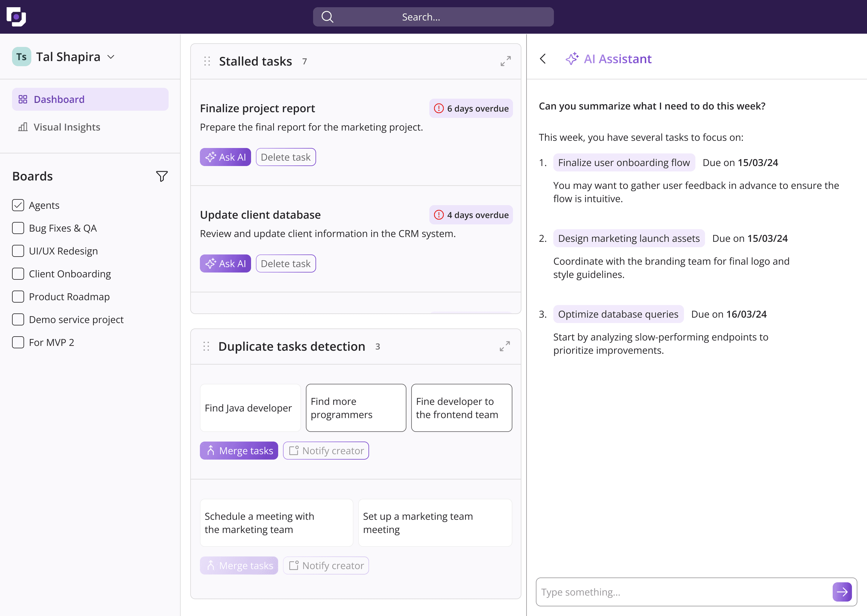Merge the Java developer duplicate tasks

coord(239,451)
